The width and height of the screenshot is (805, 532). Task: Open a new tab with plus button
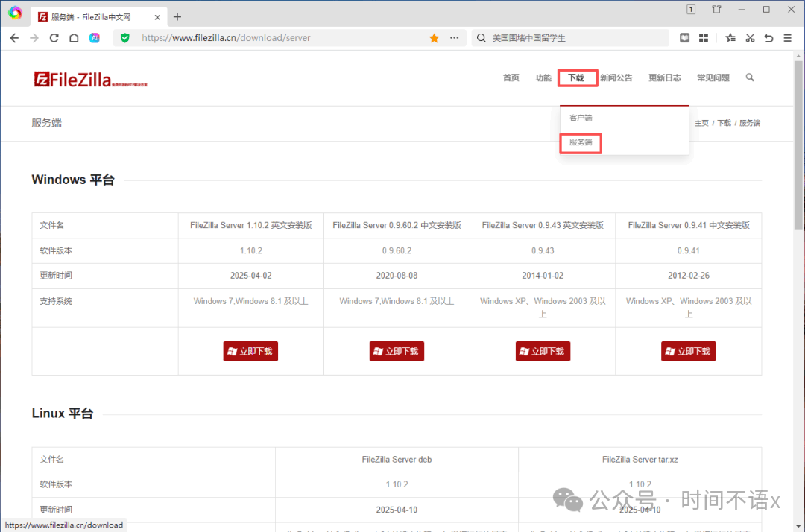177,16
